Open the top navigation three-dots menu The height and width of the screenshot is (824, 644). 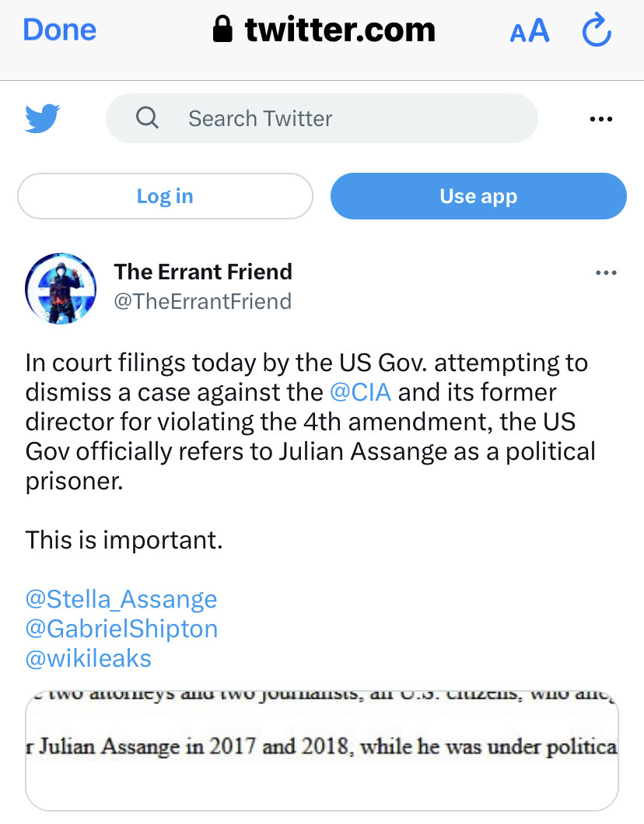pyautogui.click(x=602, y=119)
